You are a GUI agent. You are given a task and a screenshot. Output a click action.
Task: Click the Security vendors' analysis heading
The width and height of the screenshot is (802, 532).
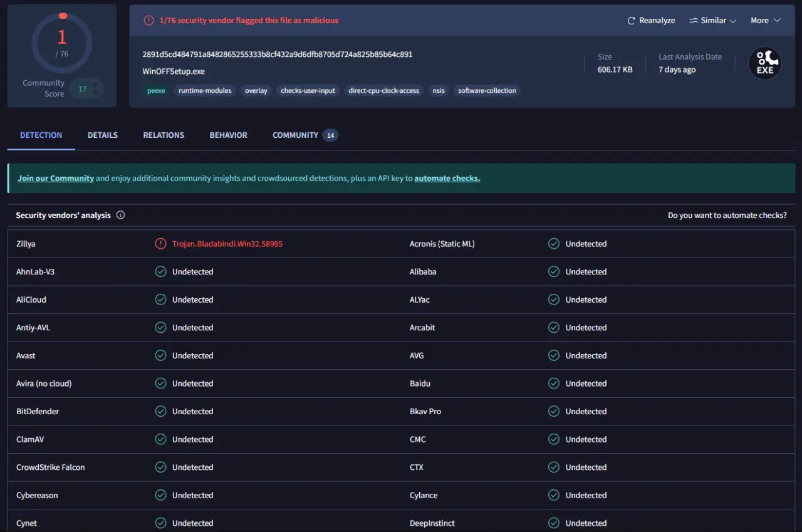tap(63, 215)
